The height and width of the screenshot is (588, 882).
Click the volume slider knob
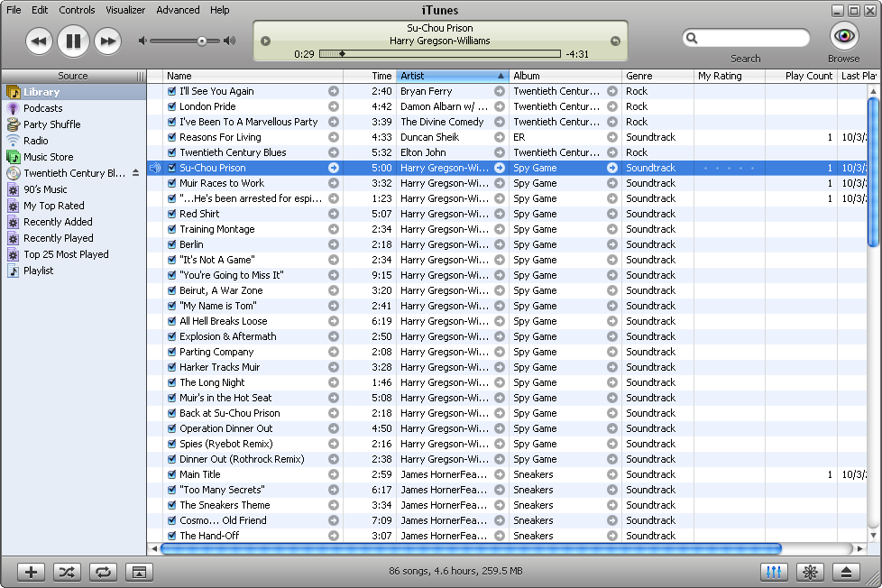[201, 41]
